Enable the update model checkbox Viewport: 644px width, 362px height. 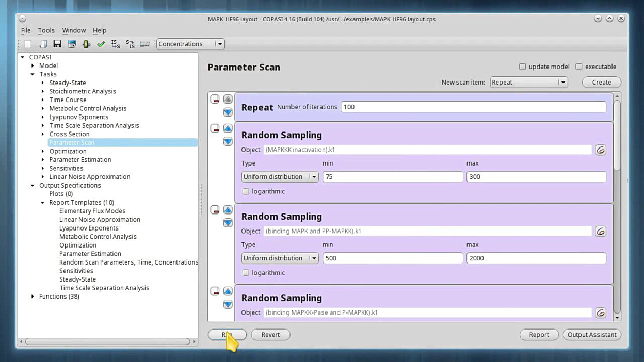pyautogui.click(x=523, y=67)
